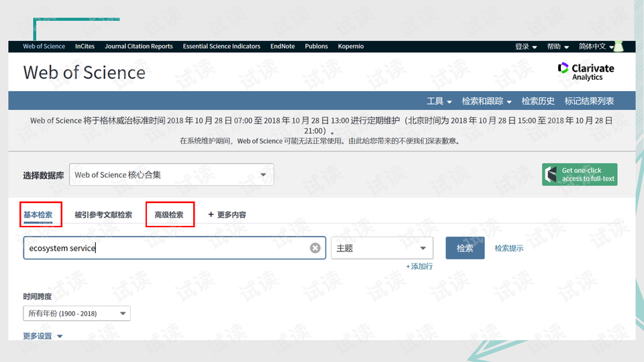Open Publons in the top navigation
644x362 pixels.
pos(316,46)
